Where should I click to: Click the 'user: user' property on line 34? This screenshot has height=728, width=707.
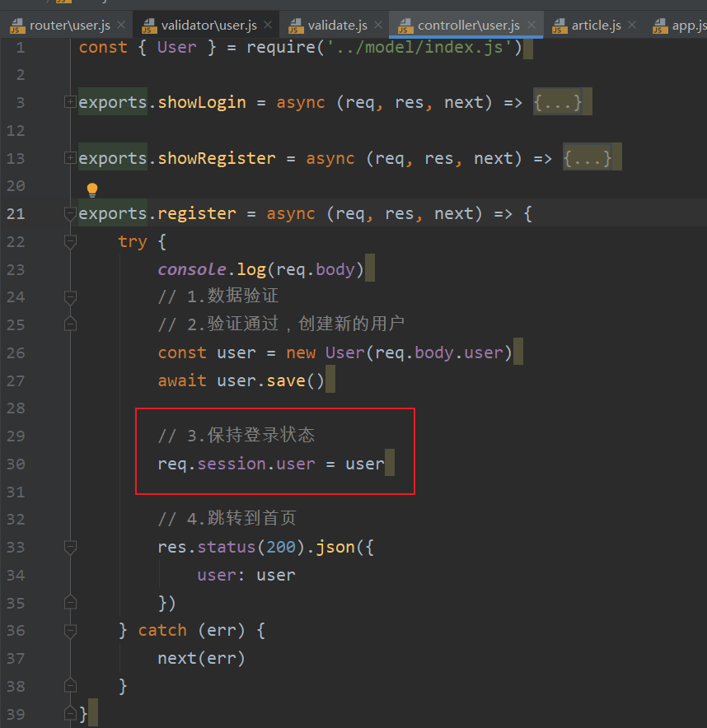coord(246,576)
